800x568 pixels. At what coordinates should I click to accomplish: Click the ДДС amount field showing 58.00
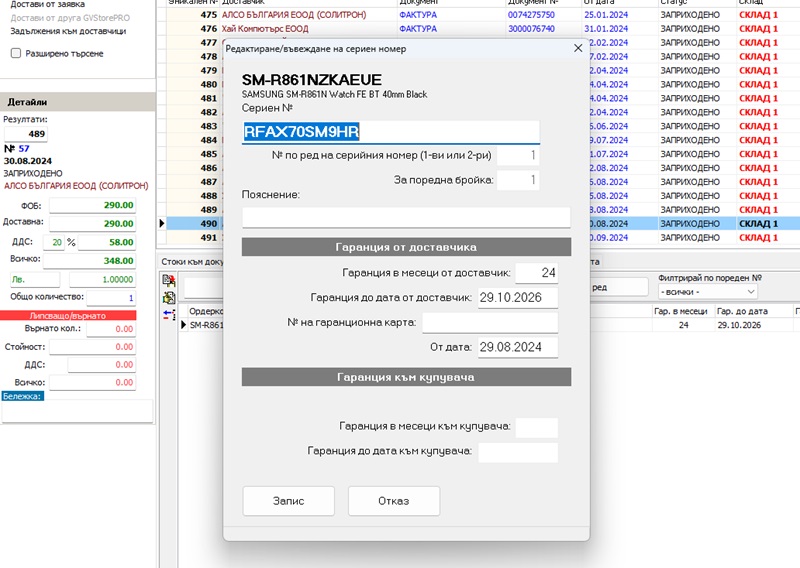tap(107, 242)
